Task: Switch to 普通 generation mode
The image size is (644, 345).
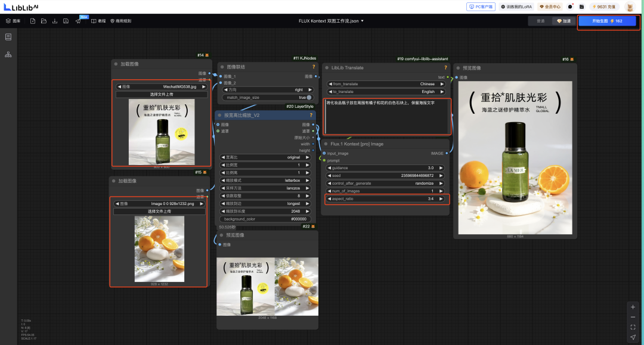Action: (540, 21)
